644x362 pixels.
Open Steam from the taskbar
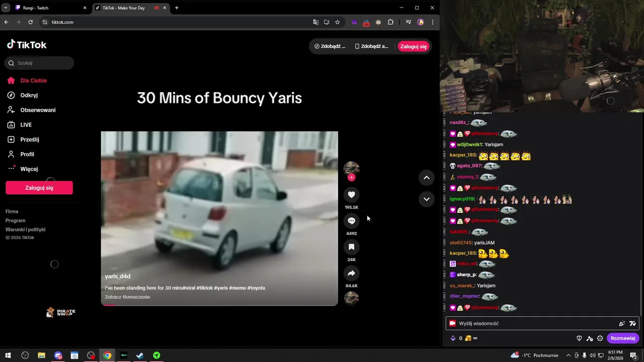(140, 355)
